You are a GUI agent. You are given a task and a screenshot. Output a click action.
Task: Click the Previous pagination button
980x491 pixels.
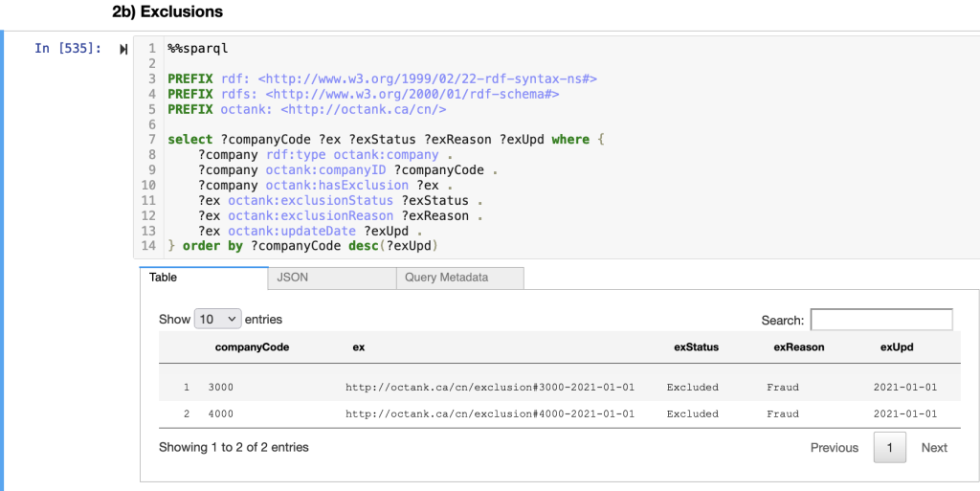[x=835, y=448]
